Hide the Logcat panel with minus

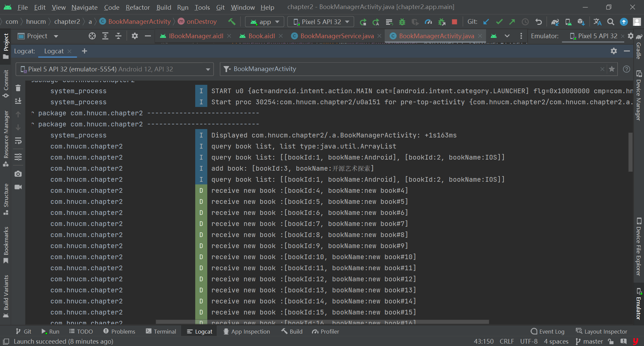[x=627, y=51]
